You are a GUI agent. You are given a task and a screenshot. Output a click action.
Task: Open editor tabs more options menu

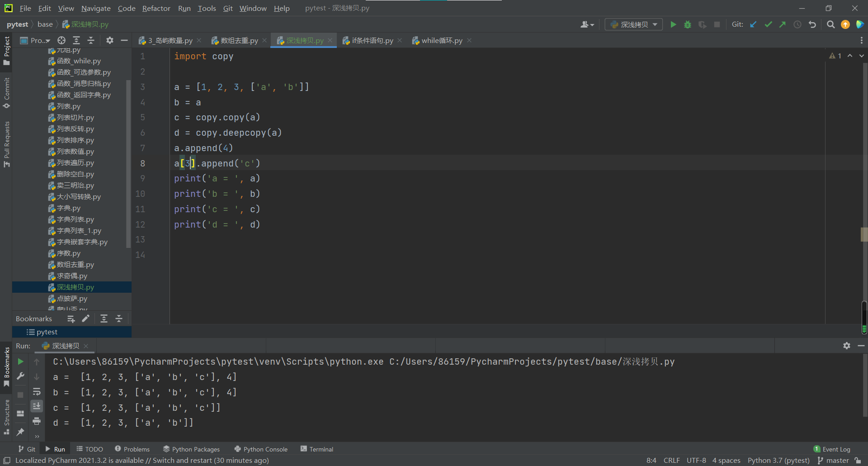(861, 40)
